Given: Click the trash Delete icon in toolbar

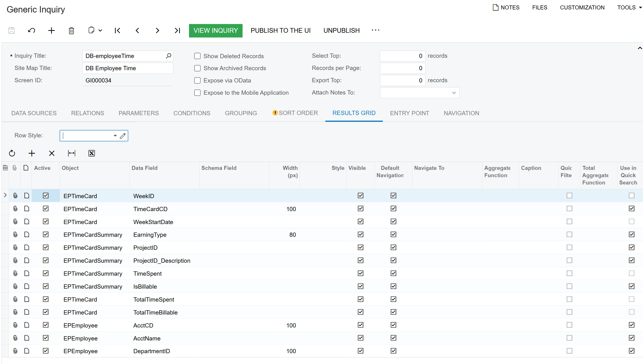Looking at the screenshot, I should 71,30.
